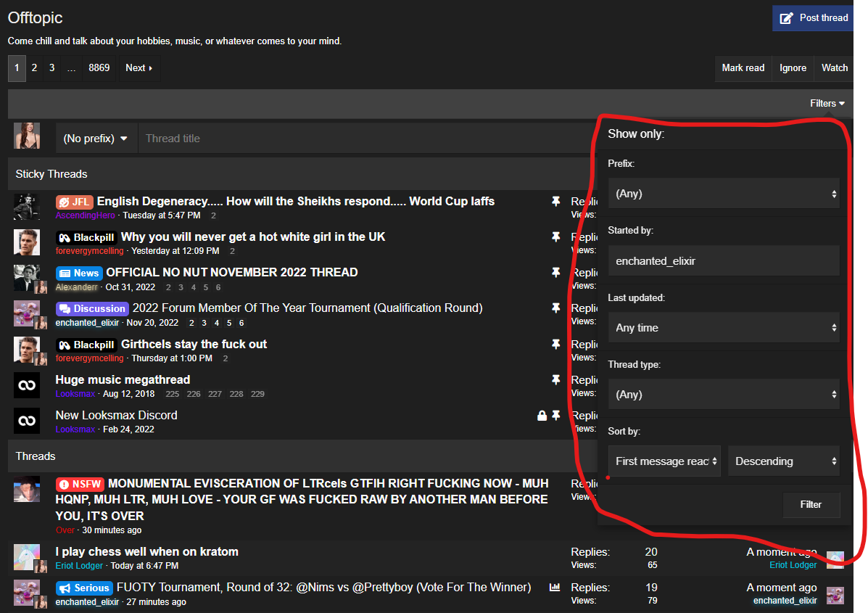Open OFFICIAL NO NUT NOVEMBER 2022 THREAD

pyautogui.click(x=232, y=273)
